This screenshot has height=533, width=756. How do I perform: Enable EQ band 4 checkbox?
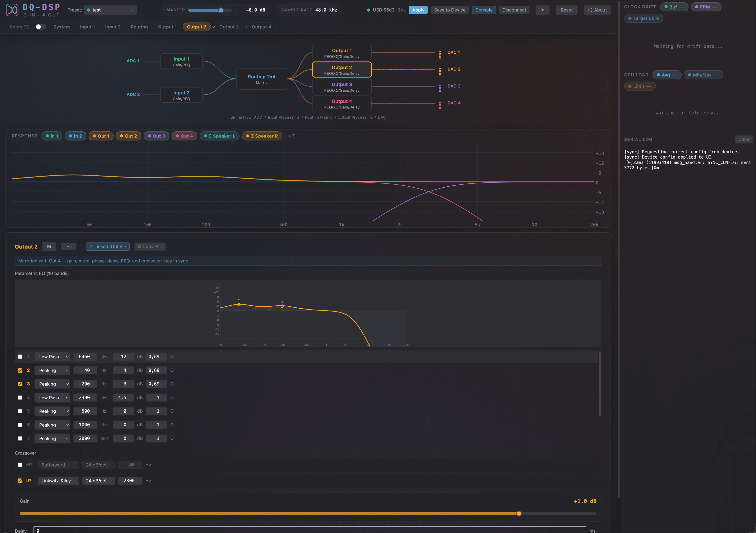20,397
